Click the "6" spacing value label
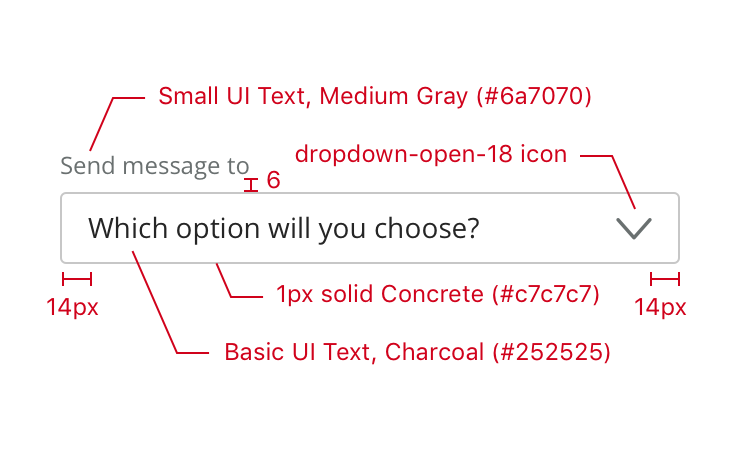This screenshot has height=472, width=740. coord(273,181)
